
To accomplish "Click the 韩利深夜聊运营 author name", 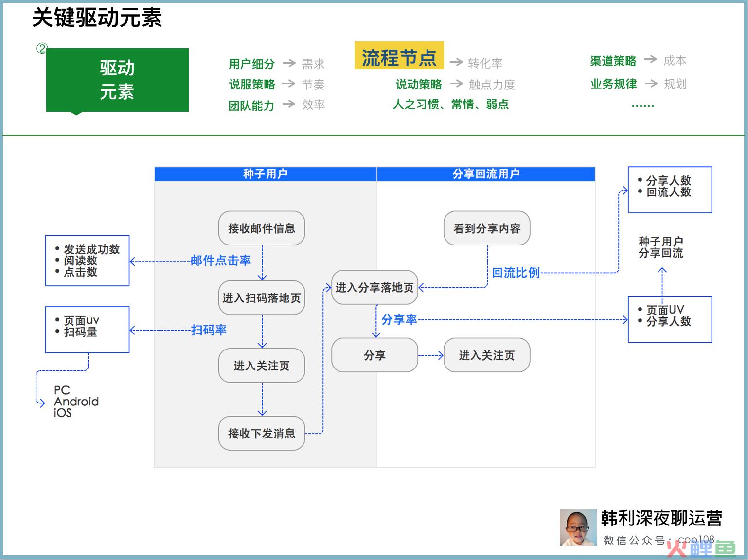I will (661, 519).
